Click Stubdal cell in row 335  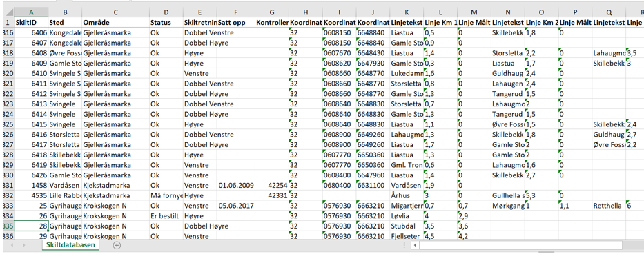click(407, 226)
